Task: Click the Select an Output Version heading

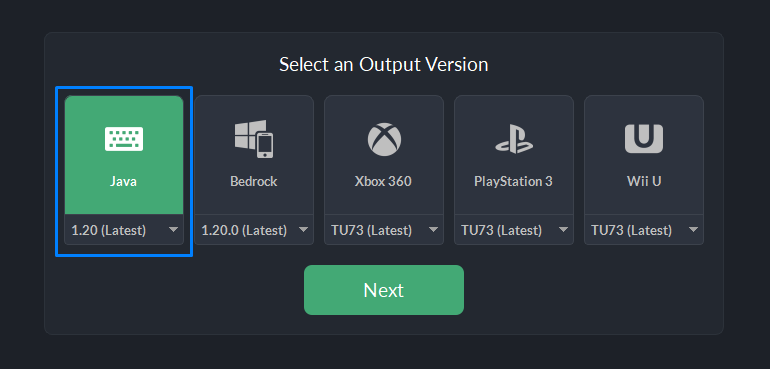Action: coord(384,64)
